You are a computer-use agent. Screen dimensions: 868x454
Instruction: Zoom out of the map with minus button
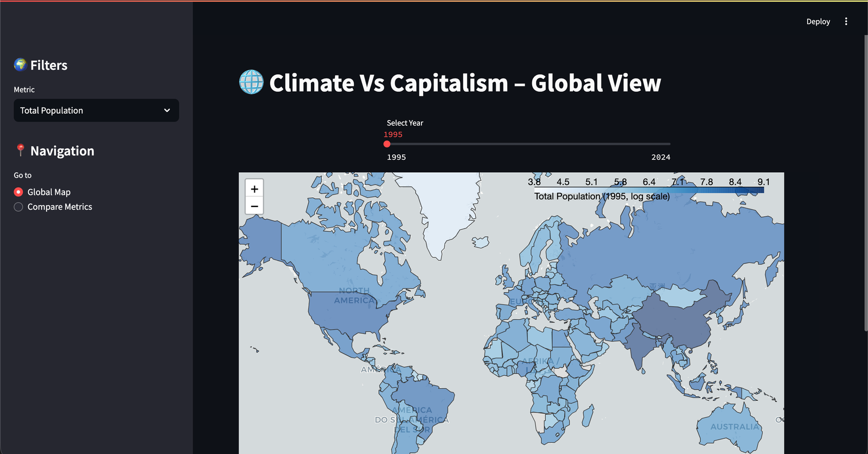click(x=254, y=206)
